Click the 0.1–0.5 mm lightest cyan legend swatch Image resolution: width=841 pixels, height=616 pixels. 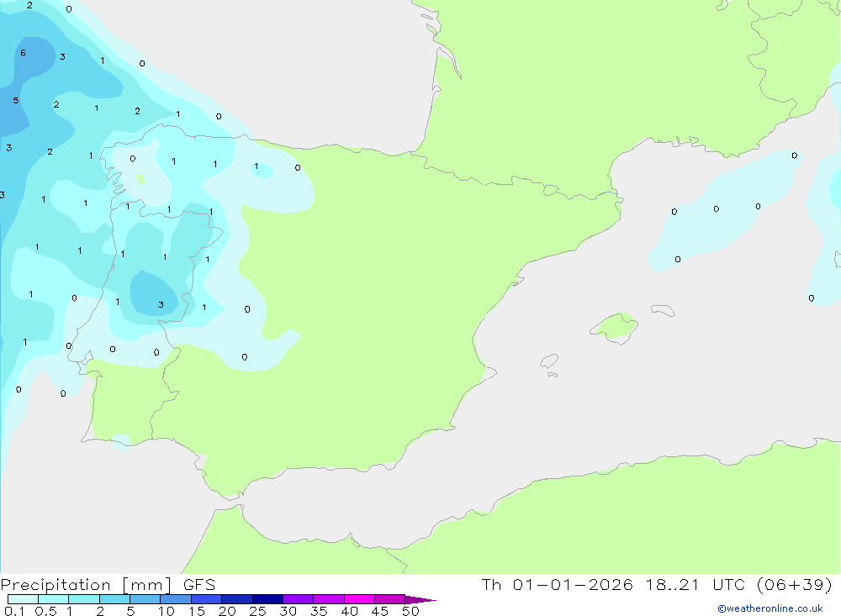(x=23, y=599)
